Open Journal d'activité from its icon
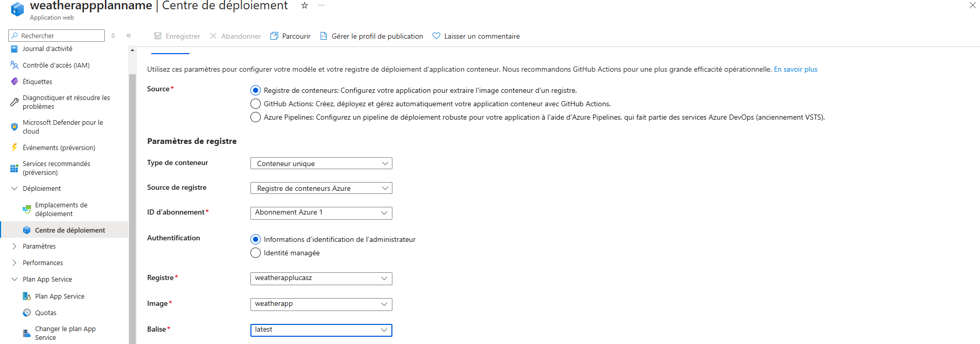The height and width of the screenshot is (344, 980). 14,49
